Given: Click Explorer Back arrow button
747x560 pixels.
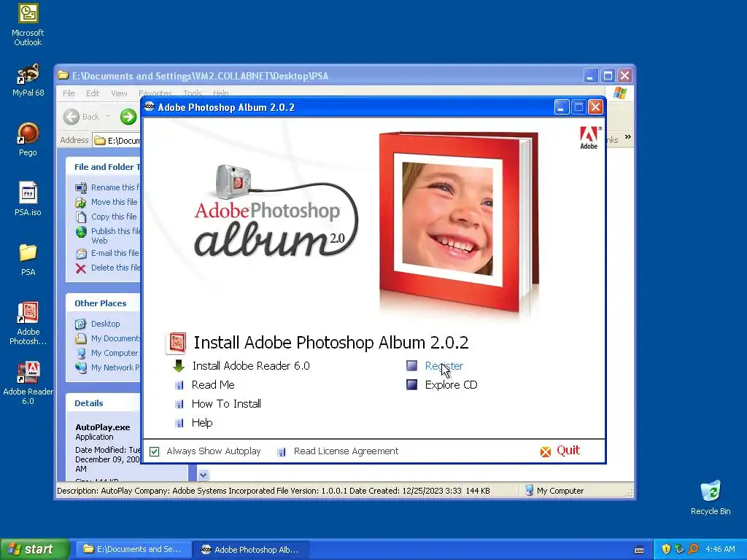Looking at the screenshot, I should [x=71, y=117].
